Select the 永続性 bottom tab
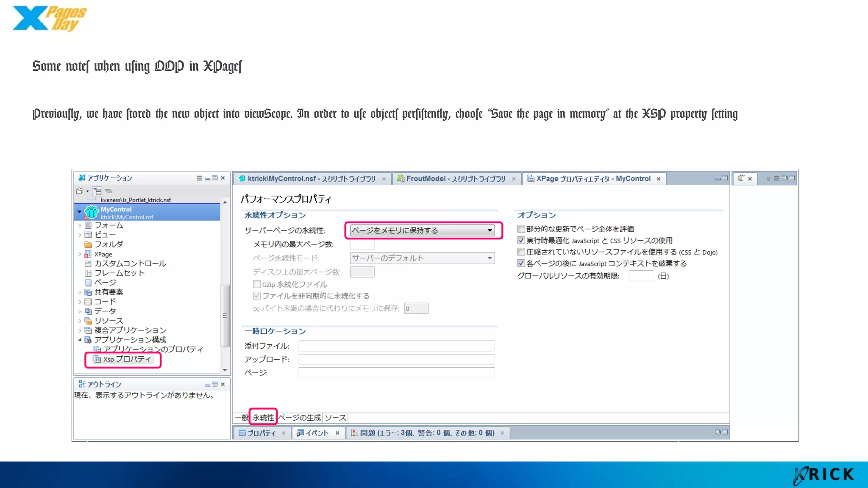This screenshot has width=868, height=488. 263,418
